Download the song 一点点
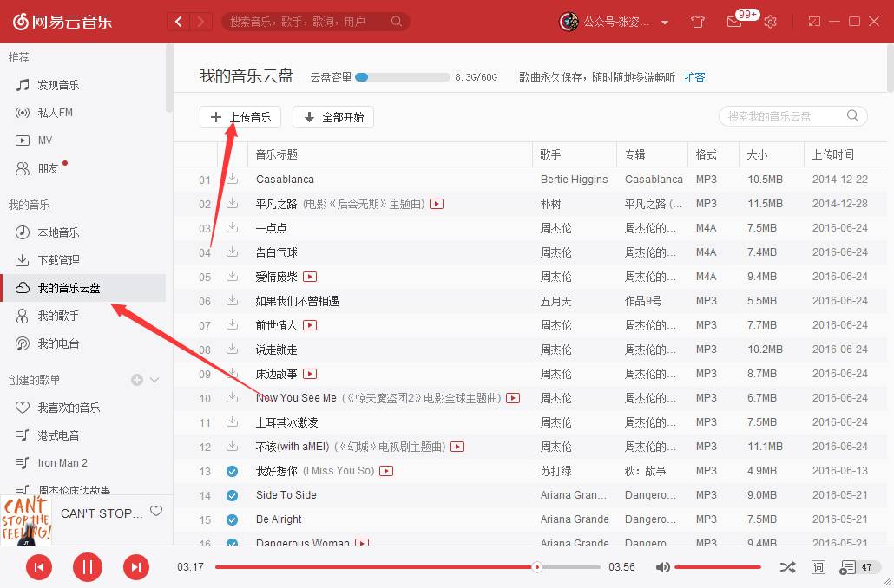Viewport: 894px width, 588px height. [x=232, y=227]
